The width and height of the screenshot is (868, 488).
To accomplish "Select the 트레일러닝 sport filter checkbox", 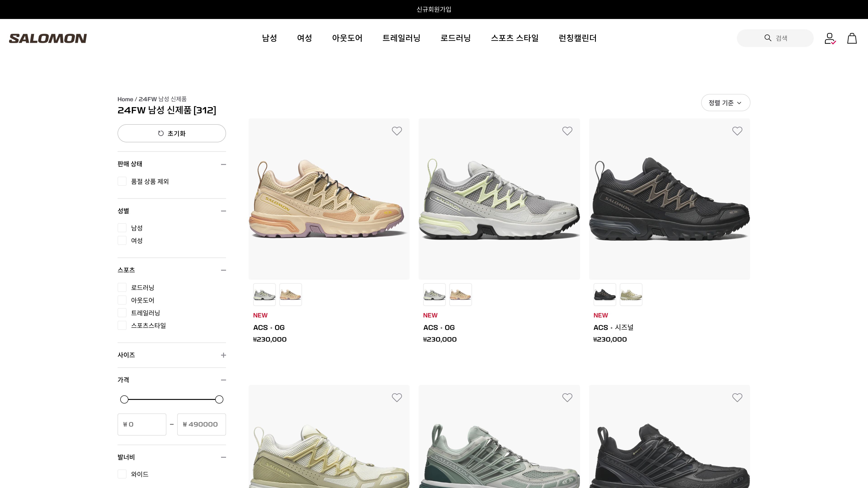I will click(122, 312).
